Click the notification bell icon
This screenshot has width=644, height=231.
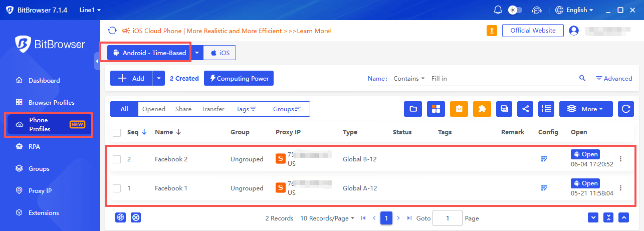pos(498,10)
